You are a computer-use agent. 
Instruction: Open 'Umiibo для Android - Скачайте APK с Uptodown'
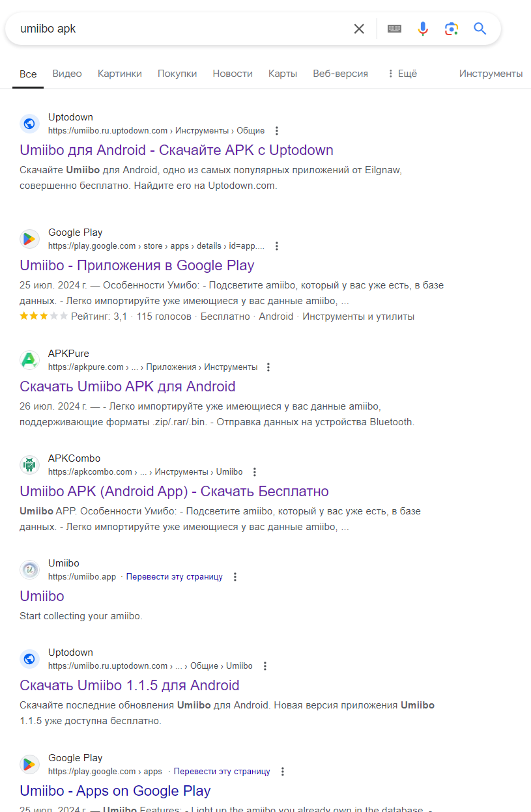[177, 150]
